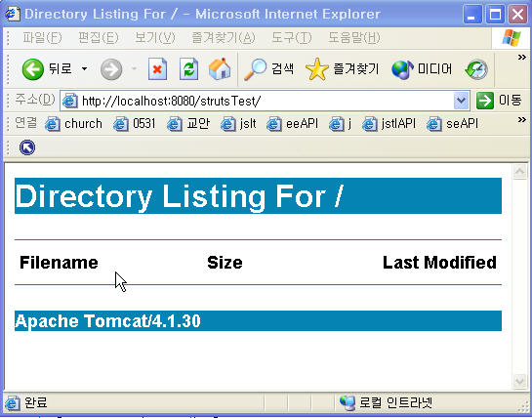Screen dimensions: 532x418
Task: Click the green Back arrow icon
Action: [33, 69]
